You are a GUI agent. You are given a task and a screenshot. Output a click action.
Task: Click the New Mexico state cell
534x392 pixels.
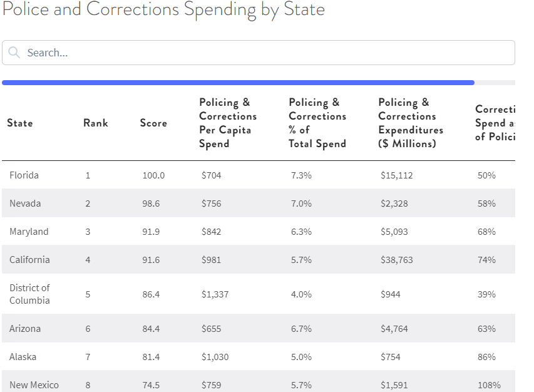point(34,385)
